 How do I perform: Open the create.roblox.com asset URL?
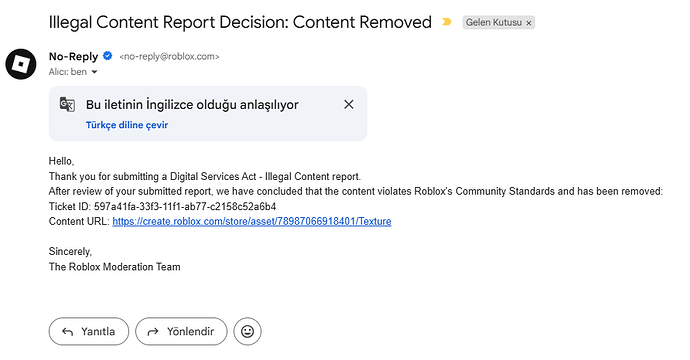tap(252, 221)
